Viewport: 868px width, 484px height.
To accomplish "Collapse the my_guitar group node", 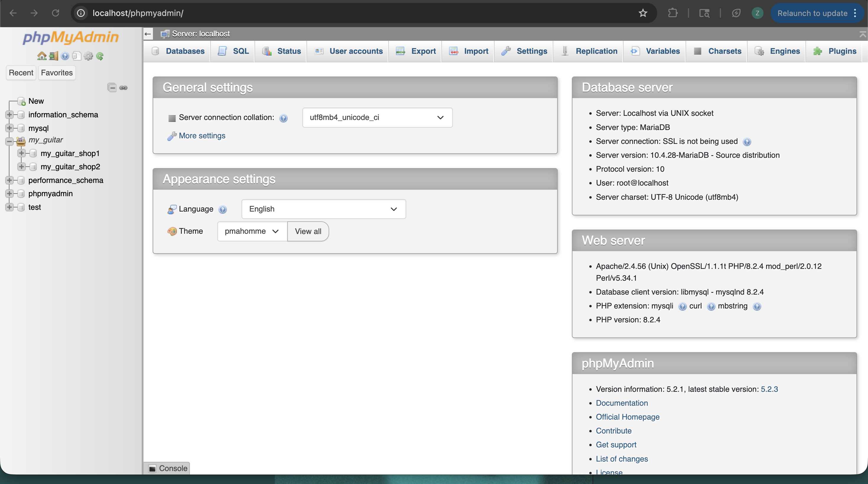I will (9, 141).
